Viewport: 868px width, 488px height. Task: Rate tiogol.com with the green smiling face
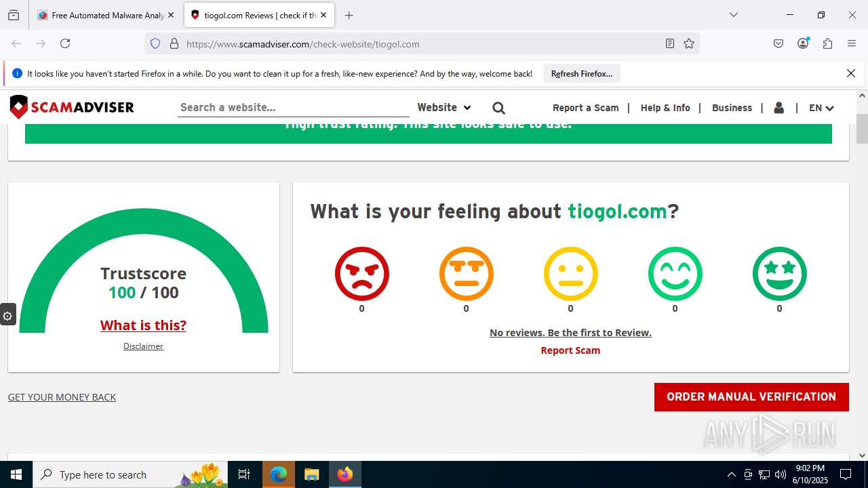click(x=675, y=274)
